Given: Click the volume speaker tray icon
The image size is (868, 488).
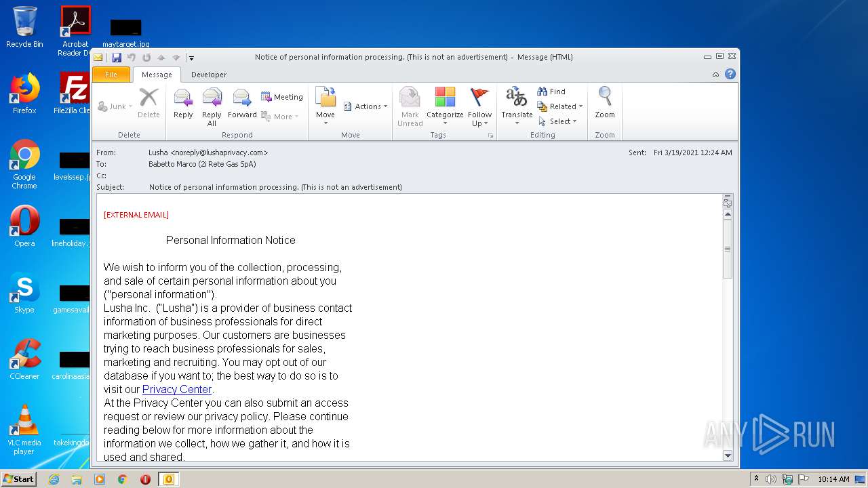Looking at the screenshot, I should tap(771, 479).
